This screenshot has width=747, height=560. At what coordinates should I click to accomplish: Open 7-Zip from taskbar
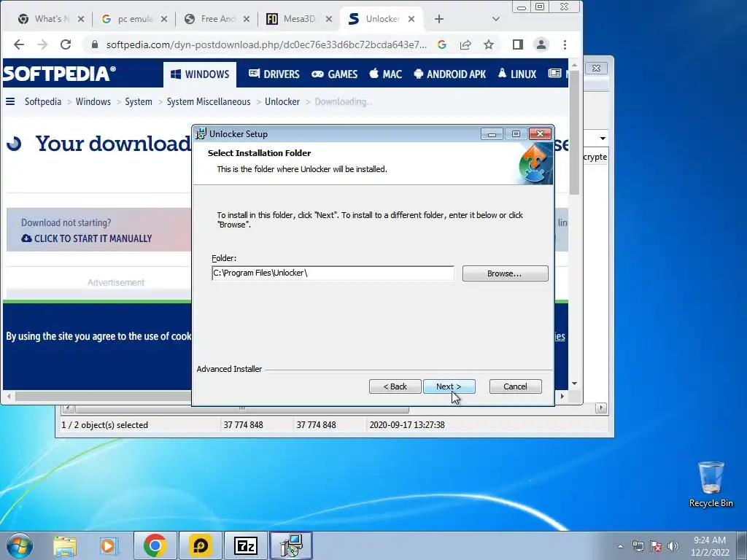coord(246,545)
